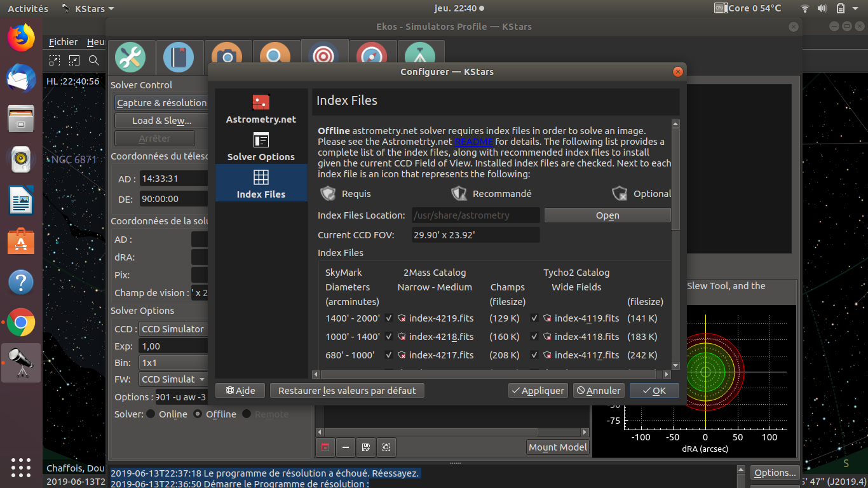
Task: Click the first dashed-square zoom icon in KStars toolbar
Action: [55, 60]
